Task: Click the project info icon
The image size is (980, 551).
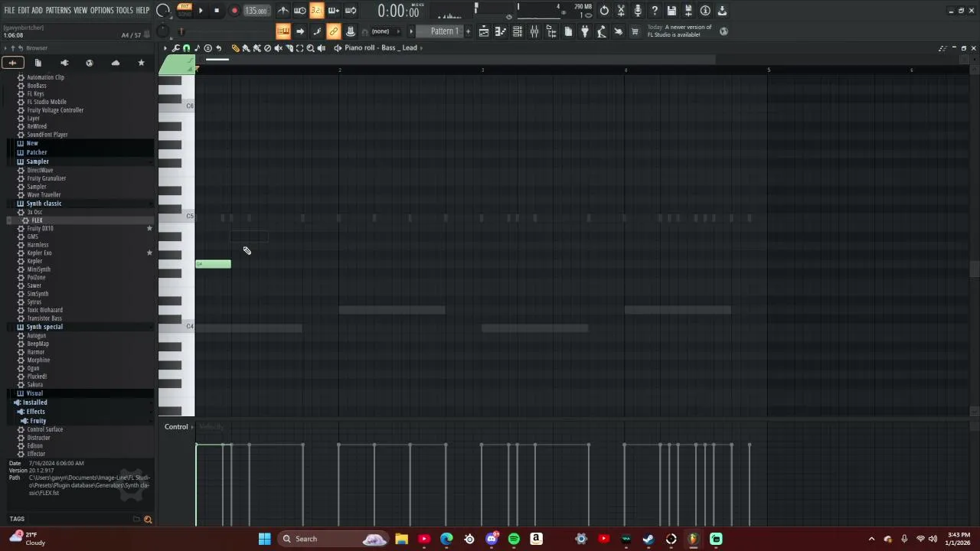Action: (x=705, y=11)
